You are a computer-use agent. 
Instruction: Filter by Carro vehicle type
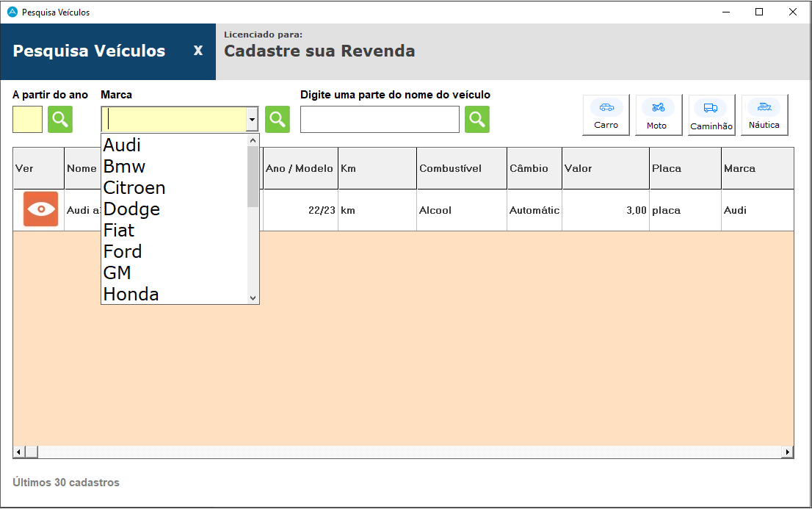coord(606,115)
